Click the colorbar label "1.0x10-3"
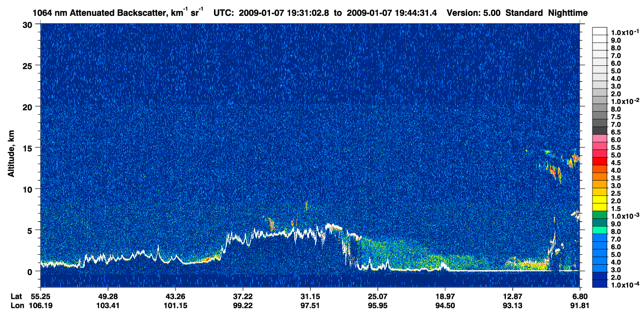Image resolution: width=644 pixels, height=330 pixels. pyautogui.click(x=624, y=216)
